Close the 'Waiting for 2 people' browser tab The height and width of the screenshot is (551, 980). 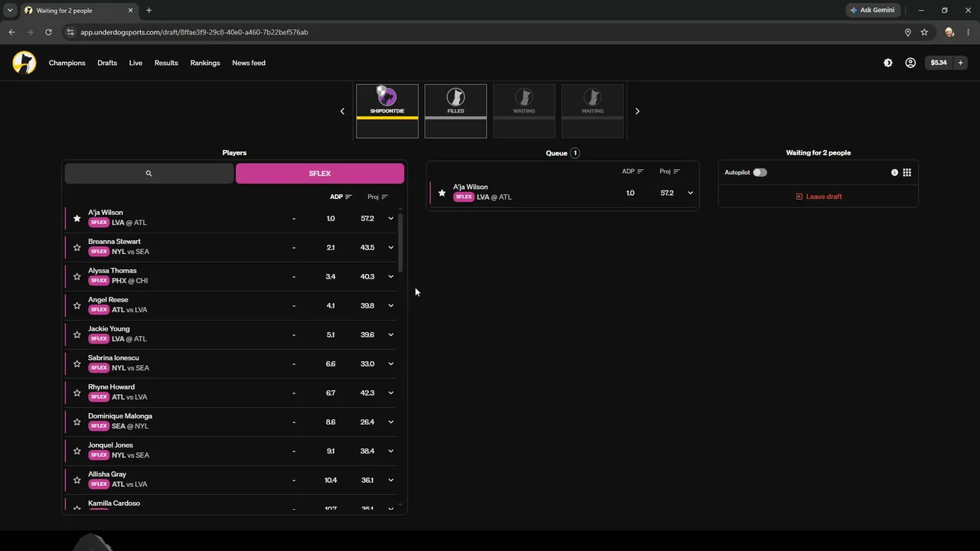130,10
